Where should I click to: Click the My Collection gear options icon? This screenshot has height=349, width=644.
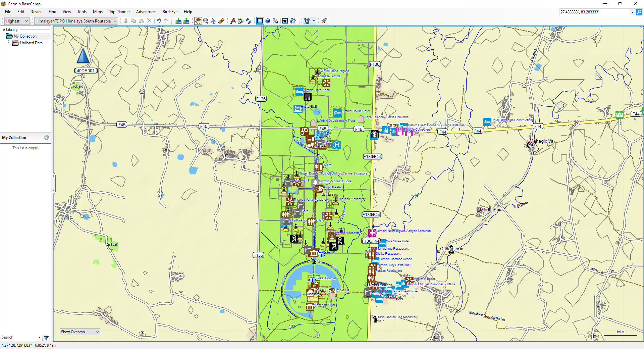(x=46, y=138)
